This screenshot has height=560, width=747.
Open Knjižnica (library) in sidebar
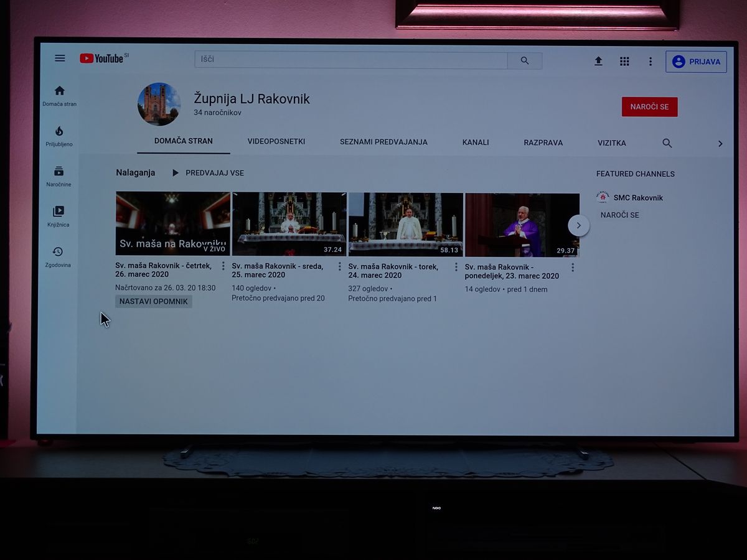tap(58, 217)
